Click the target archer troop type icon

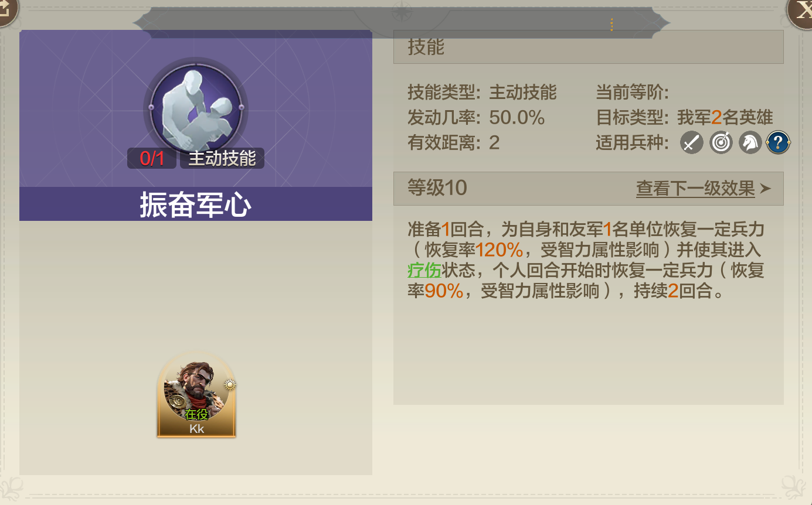point(721,142)
